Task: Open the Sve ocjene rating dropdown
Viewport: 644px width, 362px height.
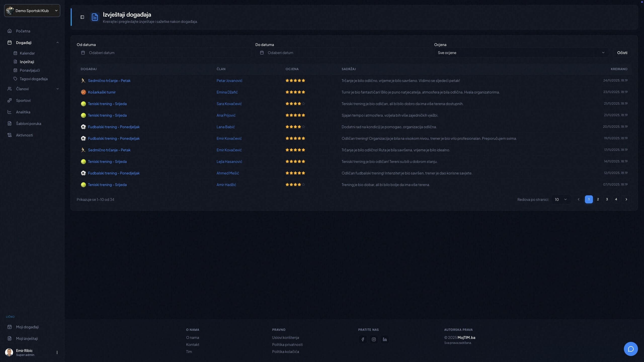Action: [521, 53]
